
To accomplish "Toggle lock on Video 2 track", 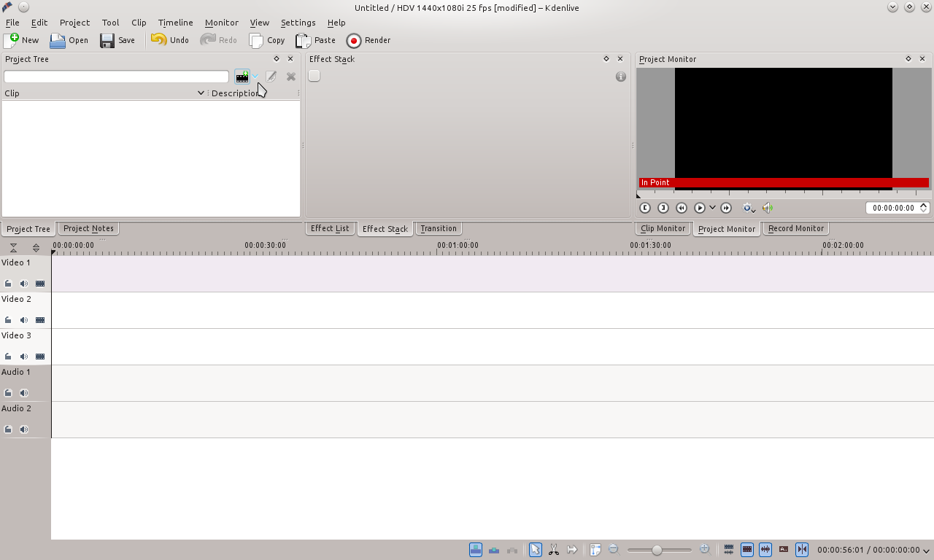I will (x=8, y=320).
